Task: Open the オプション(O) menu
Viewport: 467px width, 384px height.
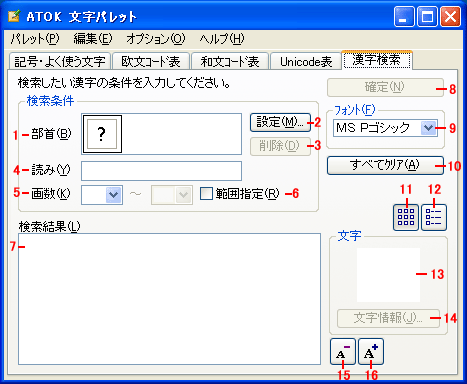Action: click(x=156, y=39)
